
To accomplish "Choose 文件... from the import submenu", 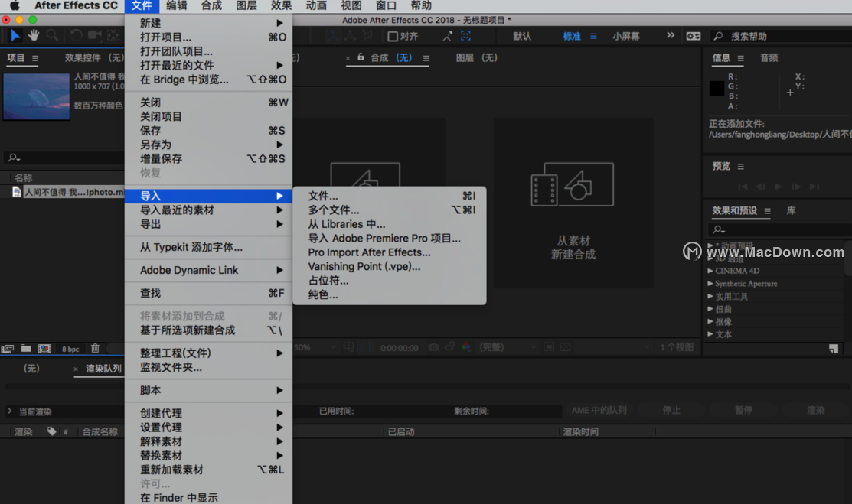I will point(389,196).
